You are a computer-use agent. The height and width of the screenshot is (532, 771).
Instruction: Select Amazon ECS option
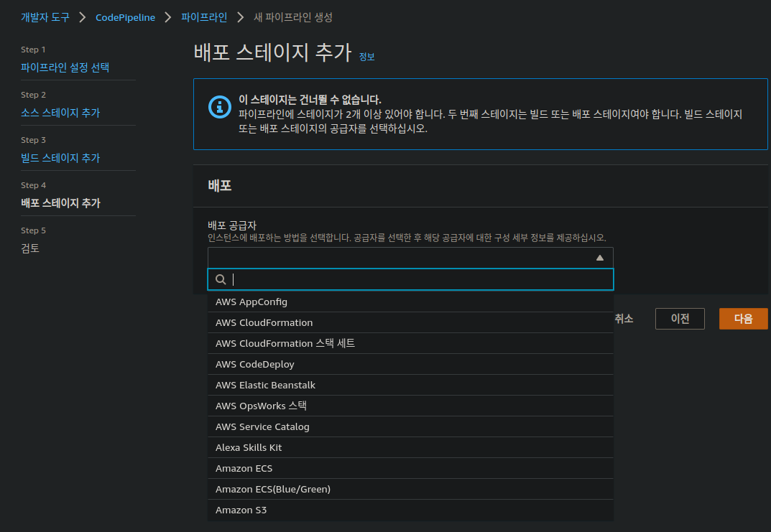pos(410,468)
